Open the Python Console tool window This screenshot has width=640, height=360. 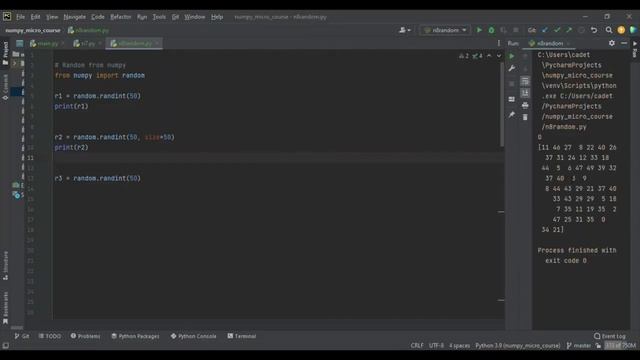193,336
